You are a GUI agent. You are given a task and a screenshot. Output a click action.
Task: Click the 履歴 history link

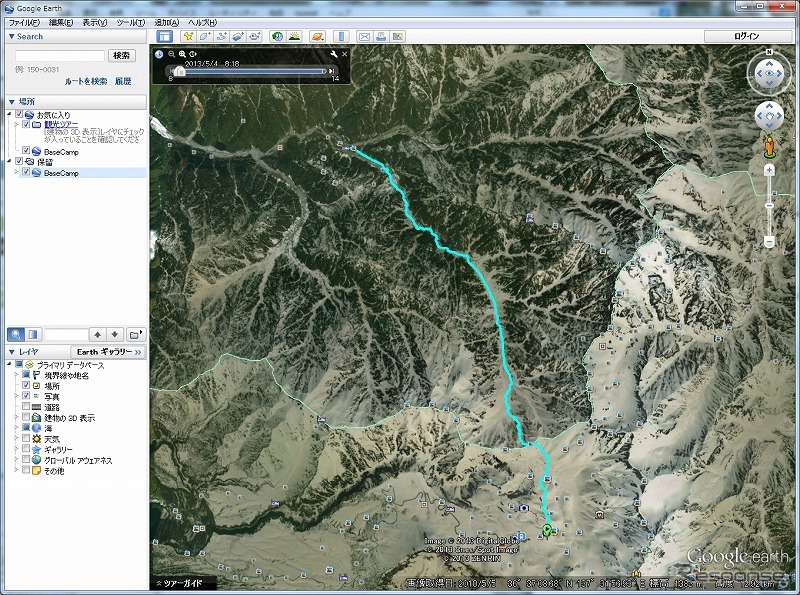123,81
